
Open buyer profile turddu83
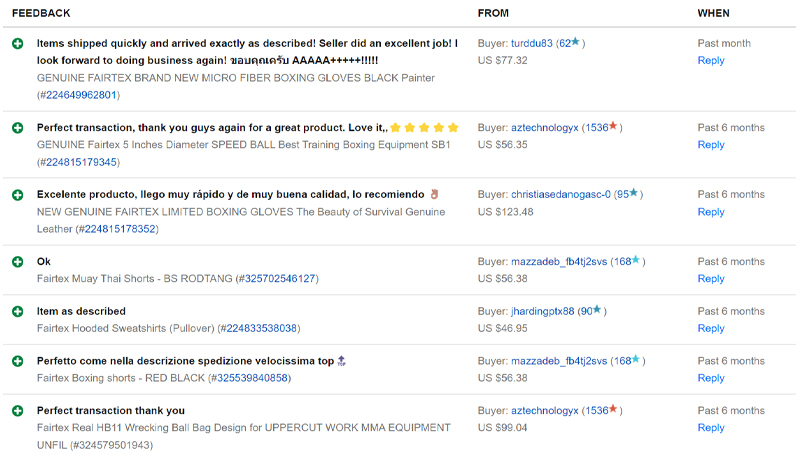[x=532, y=44]
